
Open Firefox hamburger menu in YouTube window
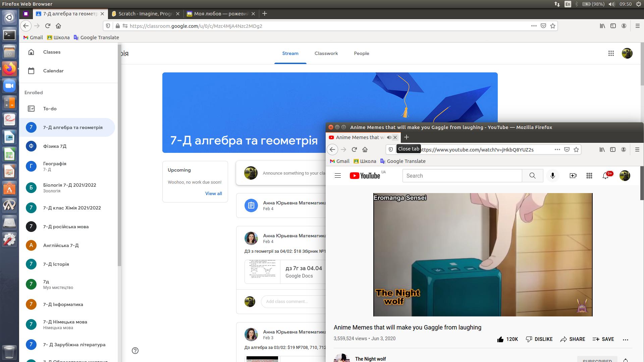[637, 149]
